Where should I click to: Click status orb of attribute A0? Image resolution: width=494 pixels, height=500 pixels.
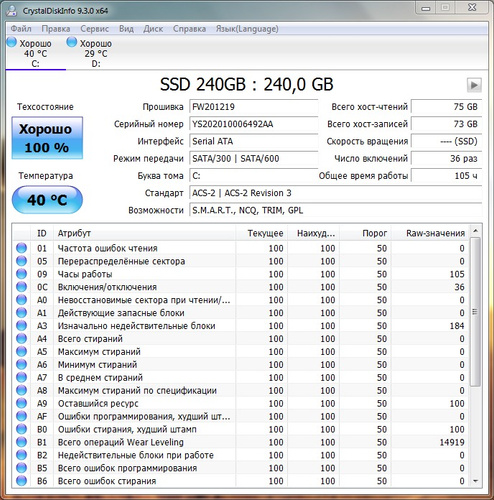tap(22, 300)
